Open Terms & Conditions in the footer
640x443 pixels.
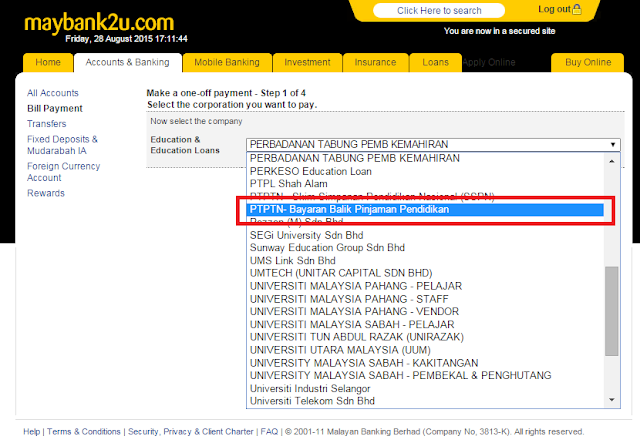[84, 432]
